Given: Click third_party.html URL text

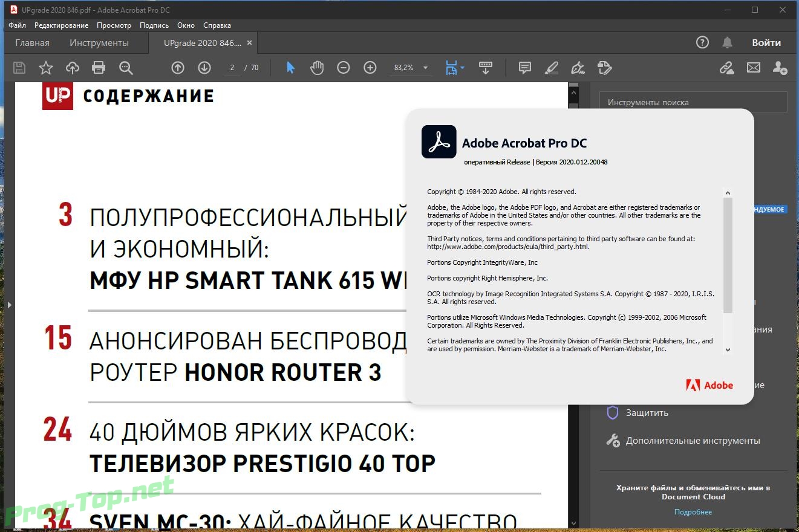Looking at the screenshot, I should click(508, 247).
